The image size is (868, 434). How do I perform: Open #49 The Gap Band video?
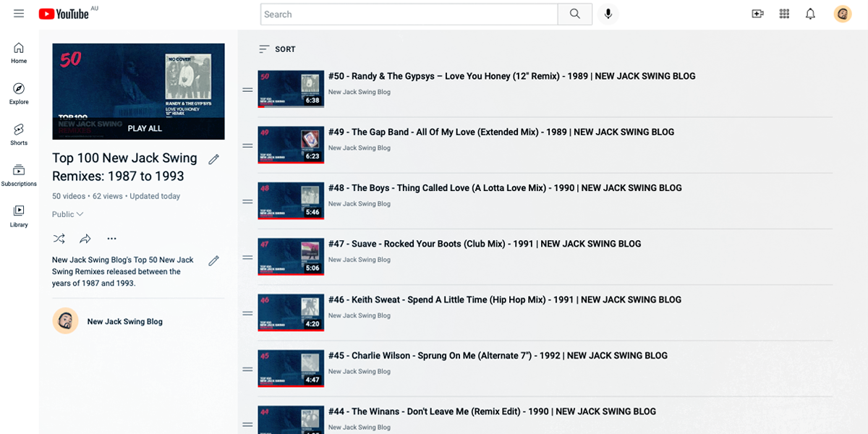(501, 132)
